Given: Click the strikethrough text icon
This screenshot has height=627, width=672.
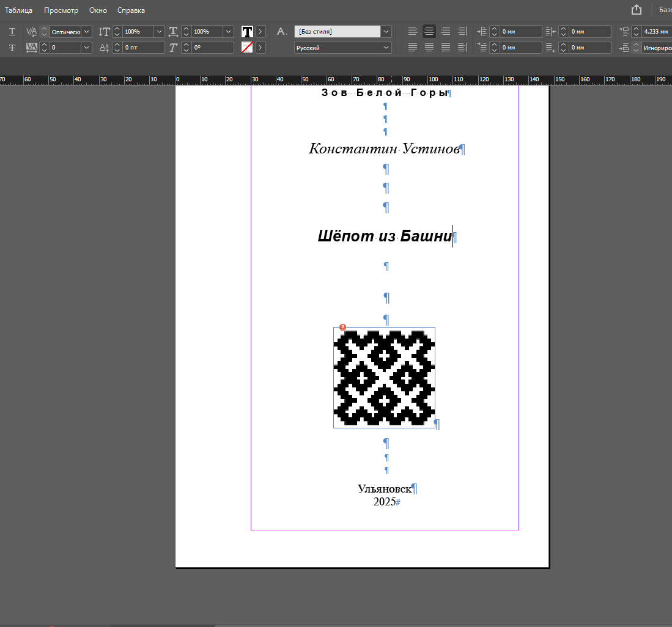Looking at the screenshot, I should coord(12,48).
